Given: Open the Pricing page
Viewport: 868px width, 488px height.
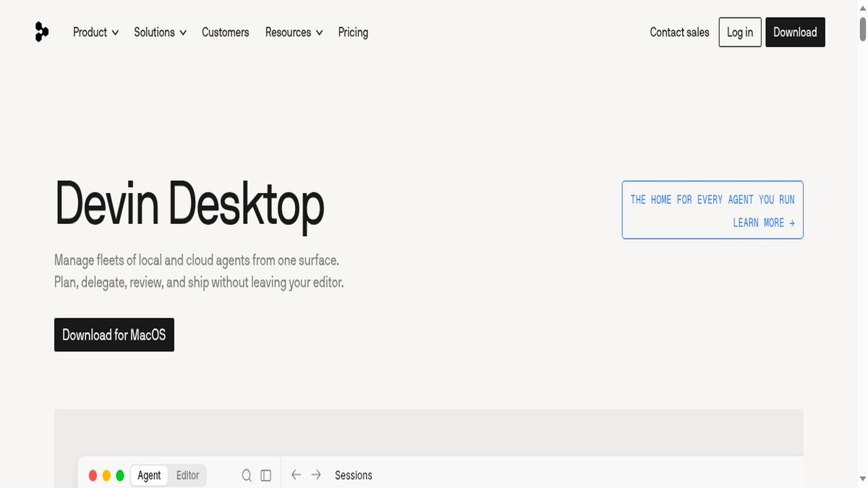Looking at the screenshot, I should [x=353, y=33].
